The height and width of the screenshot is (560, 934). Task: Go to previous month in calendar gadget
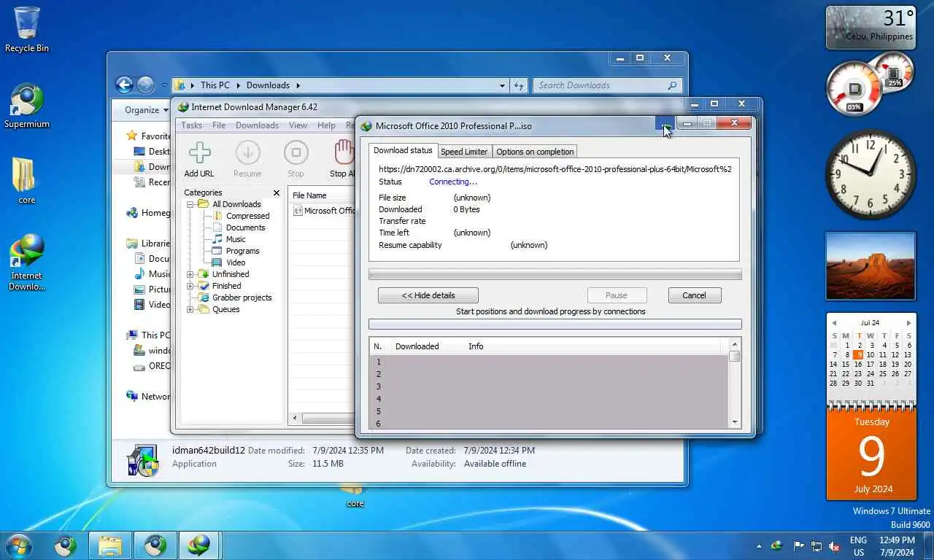[834, 323]
